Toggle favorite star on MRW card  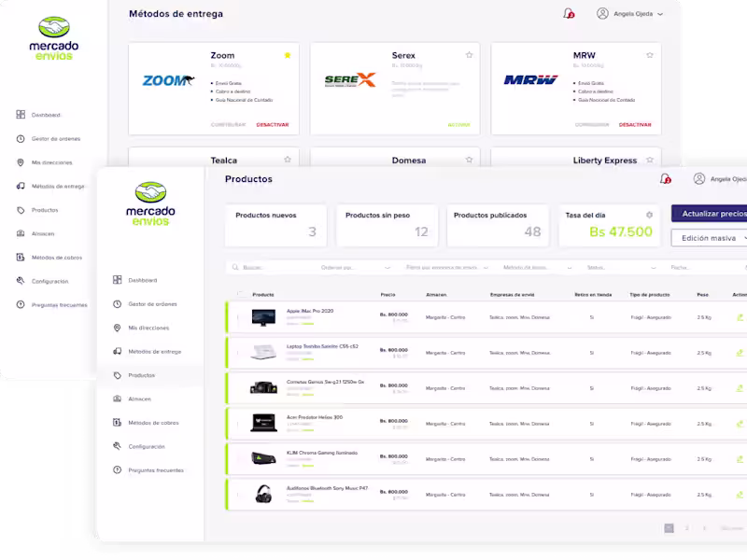pyautogui.click(x=650, y=55)
